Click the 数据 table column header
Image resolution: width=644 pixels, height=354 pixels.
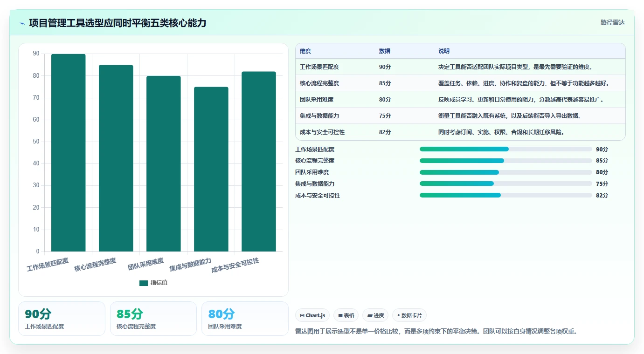coord(385,51)
